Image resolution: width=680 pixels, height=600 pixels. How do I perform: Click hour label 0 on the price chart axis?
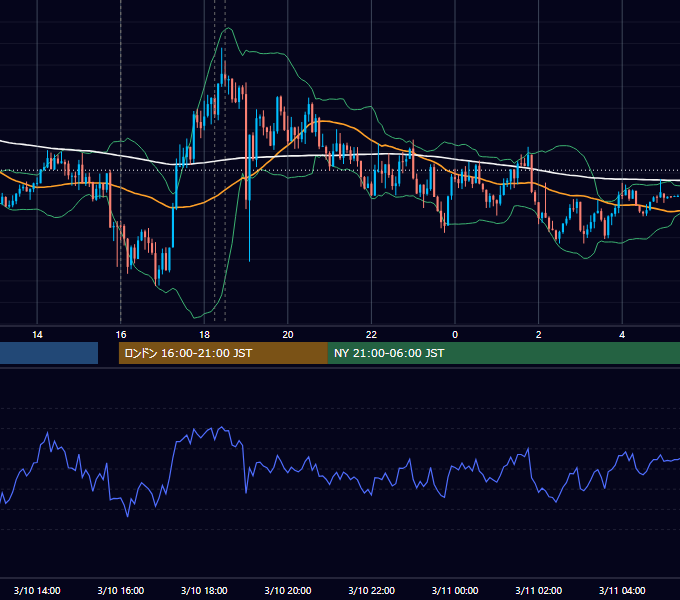[455, 335]
